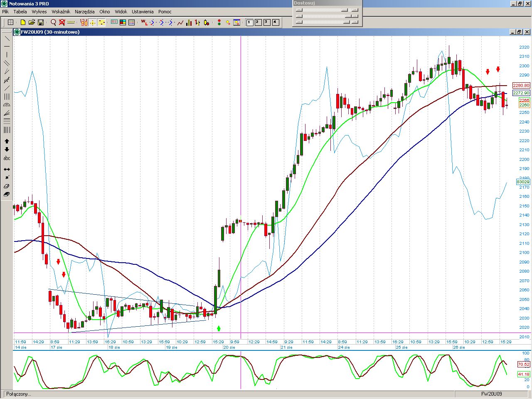
Task: Minimize the FW20U09 chart child window
Action: pos(512,32)
